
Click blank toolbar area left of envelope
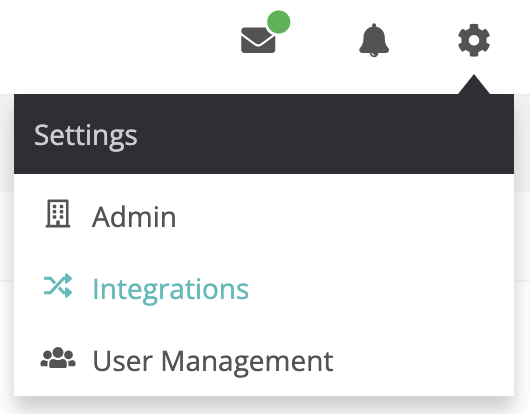coord(118,41)
